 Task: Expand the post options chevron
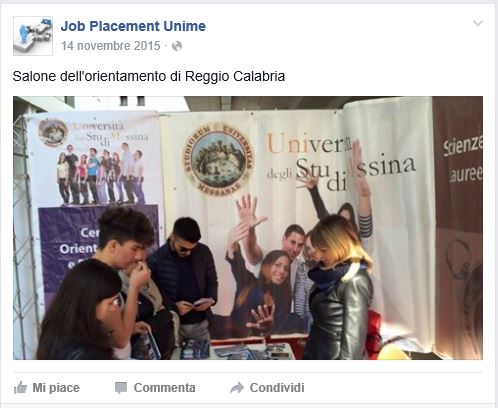[x=478, y=23]
